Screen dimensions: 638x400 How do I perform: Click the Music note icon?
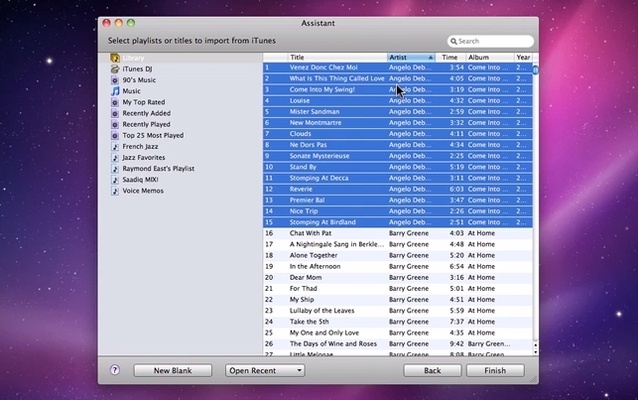[115, 91]
